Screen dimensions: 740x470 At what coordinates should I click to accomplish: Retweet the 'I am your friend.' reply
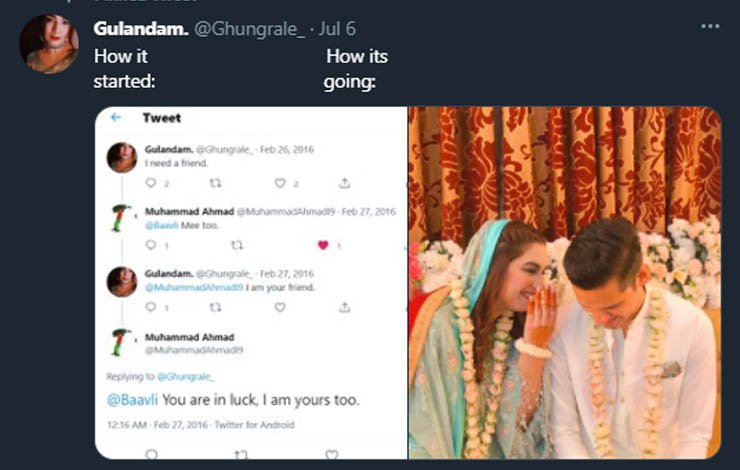214,307
